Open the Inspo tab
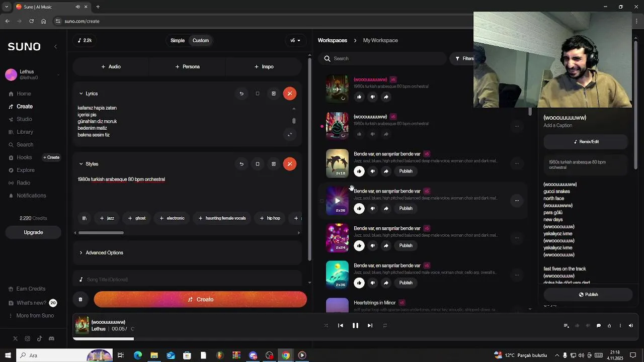644x362 pixels. pos(264,67)
